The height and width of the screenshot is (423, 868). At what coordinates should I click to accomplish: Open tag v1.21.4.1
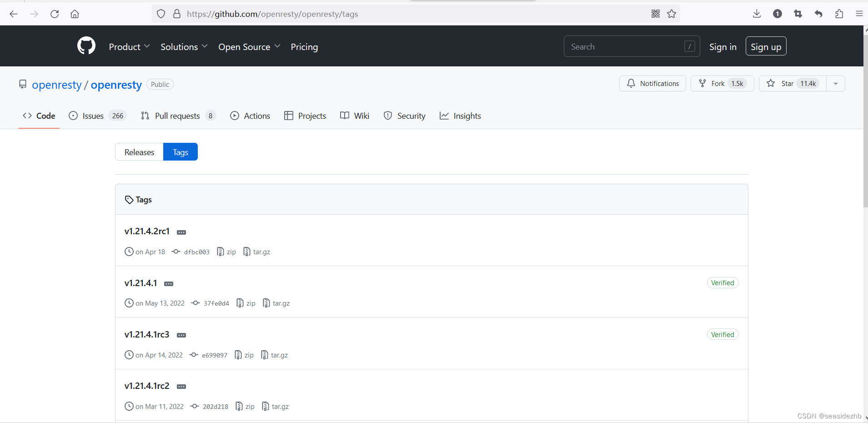[140, 283]
